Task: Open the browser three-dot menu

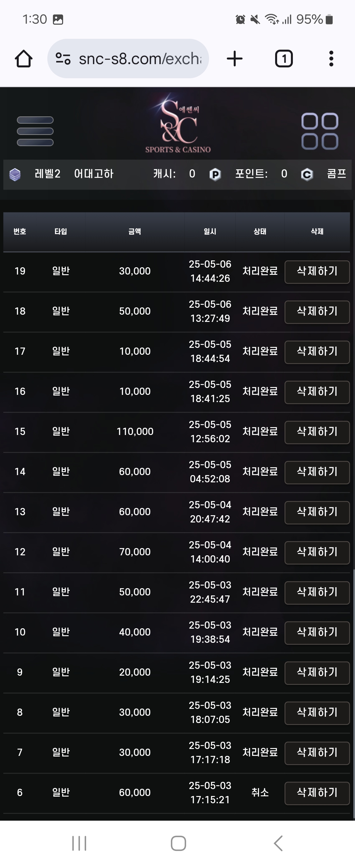Action: [331, 59]
